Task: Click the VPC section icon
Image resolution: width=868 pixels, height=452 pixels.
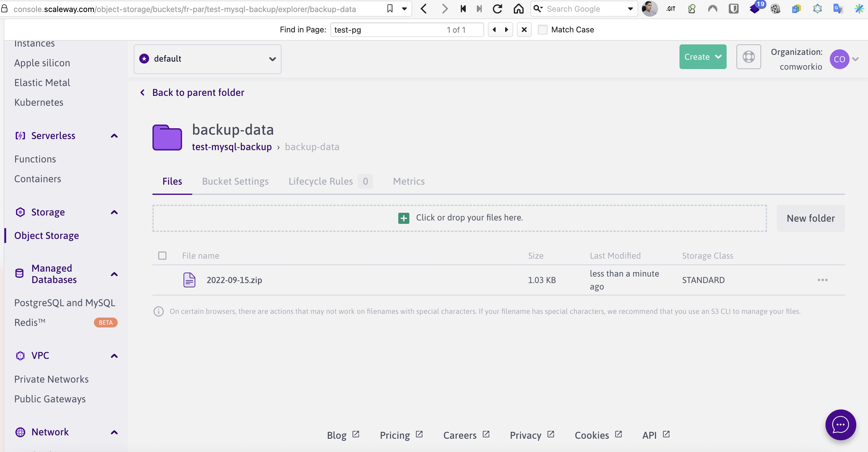Action: (20, 355)
